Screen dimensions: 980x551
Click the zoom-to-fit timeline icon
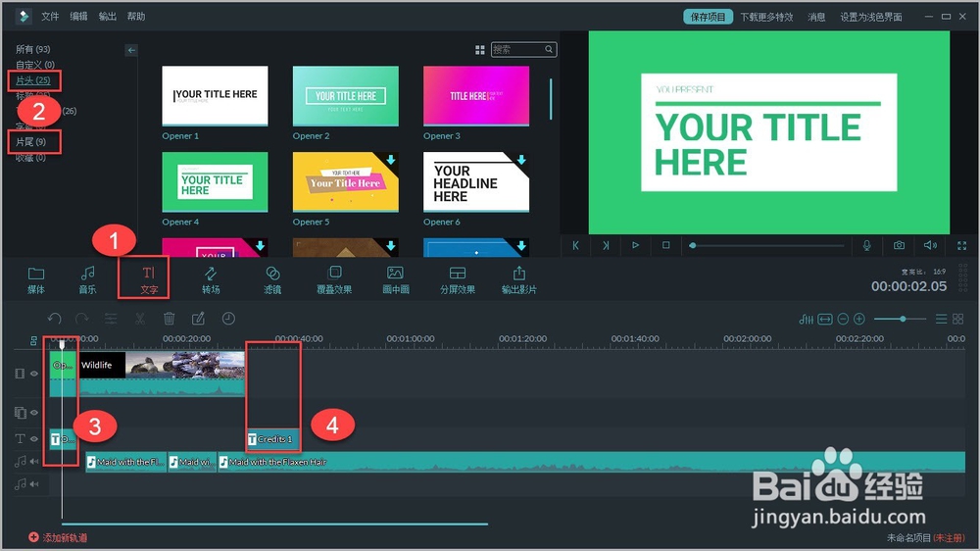tap(825, 320)
